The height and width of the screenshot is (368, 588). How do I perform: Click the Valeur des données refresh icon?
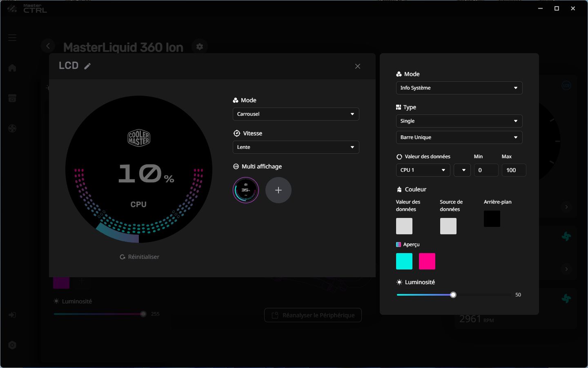tap(399, 157)
